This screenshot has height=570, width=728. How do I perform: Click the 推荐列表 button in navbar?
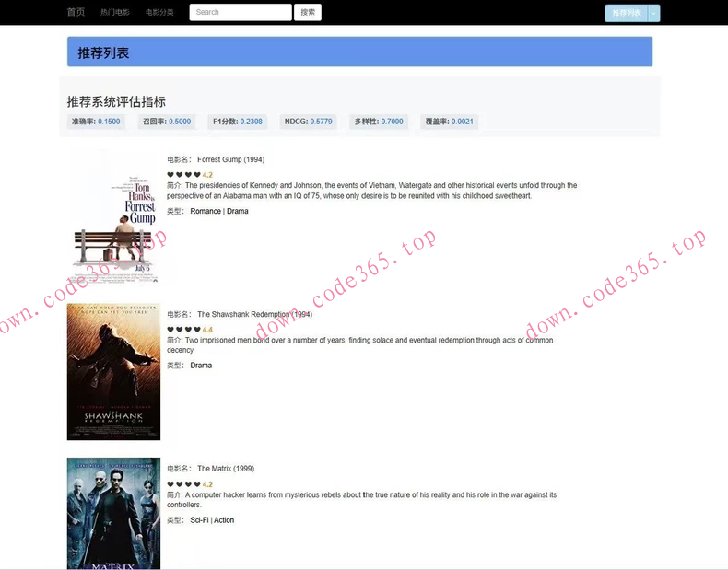pyautogui.click(x=627, y=13)
